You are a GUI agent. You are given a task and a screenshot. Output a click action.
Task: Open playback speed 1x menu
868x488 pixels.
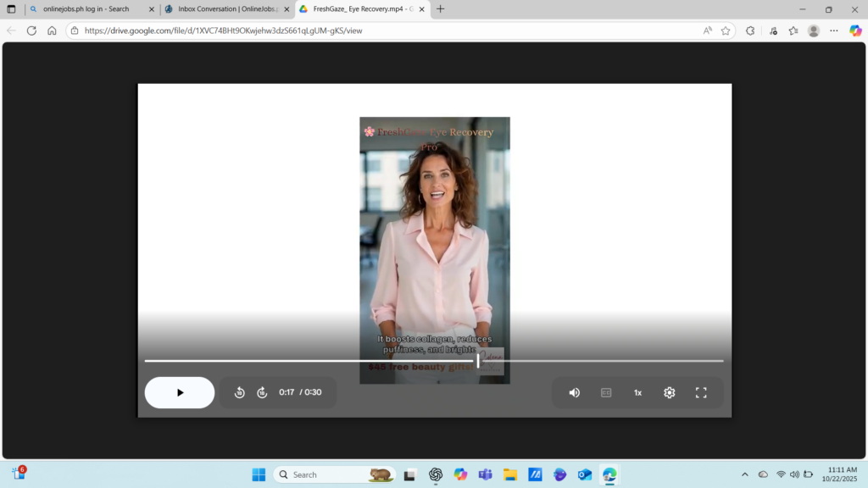[637, 392]
